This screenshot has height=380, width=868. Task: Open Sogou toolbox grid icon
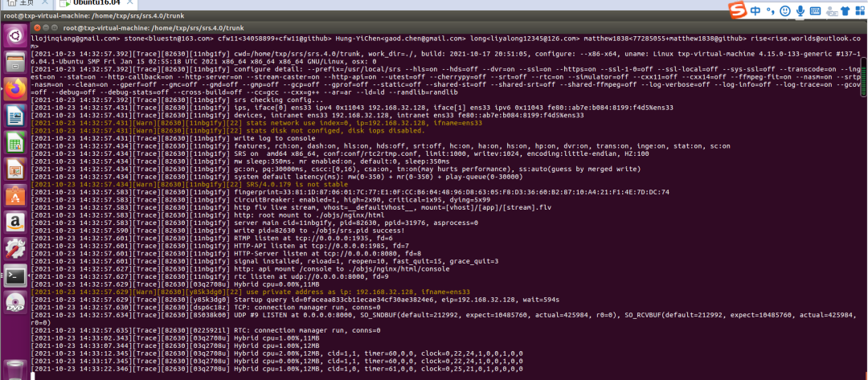click(x=860, y=10)
